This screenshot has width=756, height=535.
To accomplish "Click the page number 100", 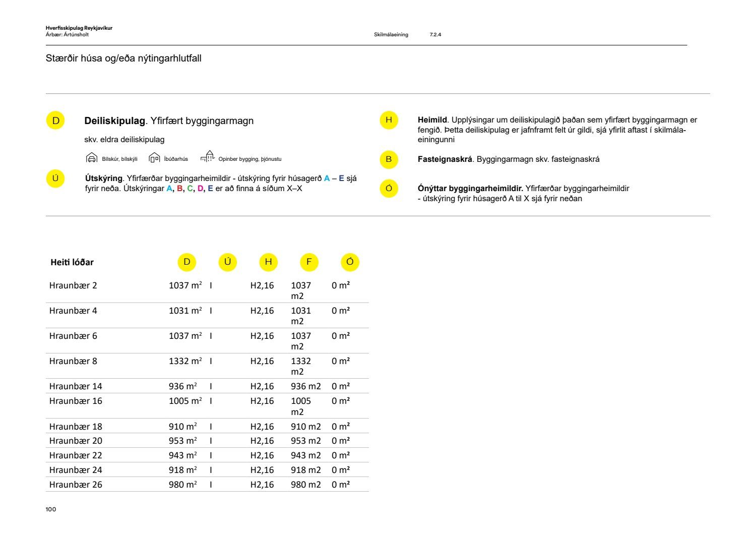I will coord(51,509).
